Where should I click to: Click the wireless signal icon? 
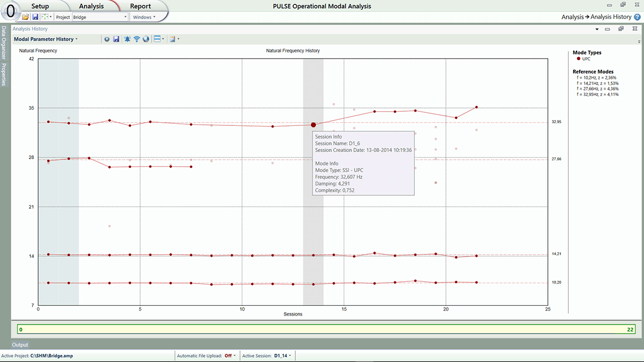[136, 39]
